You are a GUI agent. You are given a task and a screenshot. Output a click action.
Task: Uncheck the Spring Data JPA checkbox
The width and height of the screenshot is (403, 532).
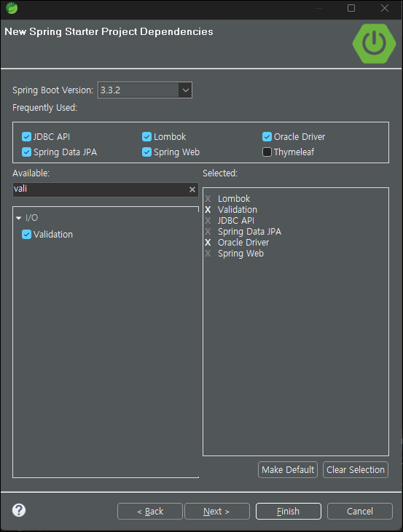[x=26, y=152]
